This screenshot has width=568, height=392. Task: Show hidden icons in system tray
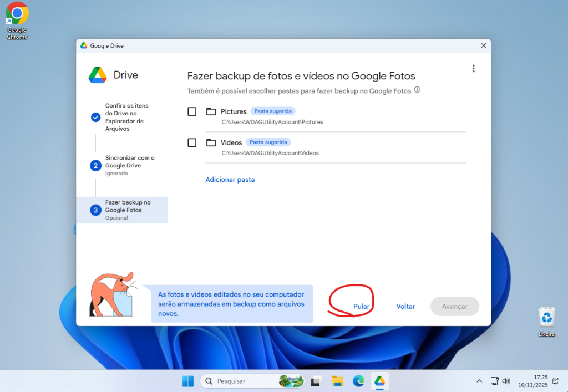pos(479,381)
